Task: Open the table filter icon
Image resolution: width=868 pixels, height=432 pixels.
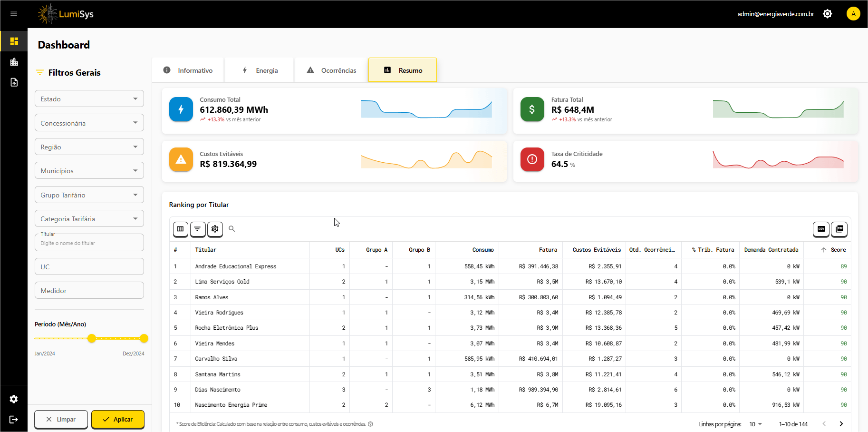Action: 197,229
